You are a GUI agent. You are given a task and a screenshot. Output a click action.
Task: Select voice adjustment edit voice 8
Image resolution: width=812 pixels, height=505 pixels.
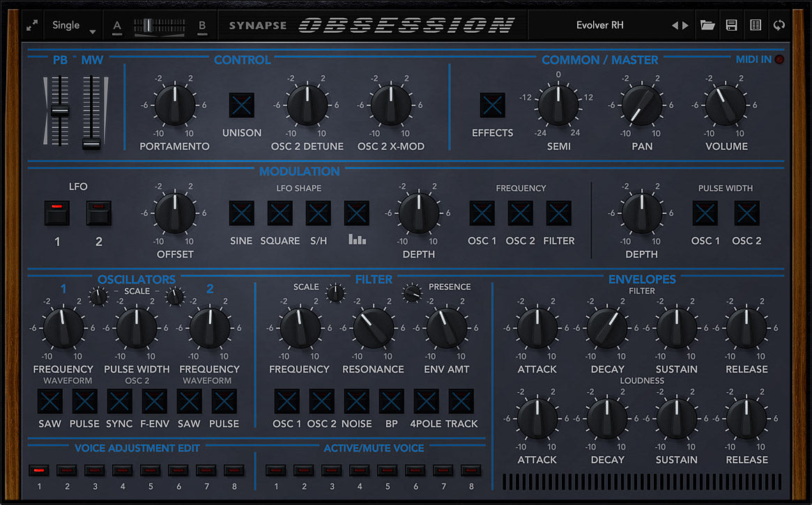coord(234,470)
